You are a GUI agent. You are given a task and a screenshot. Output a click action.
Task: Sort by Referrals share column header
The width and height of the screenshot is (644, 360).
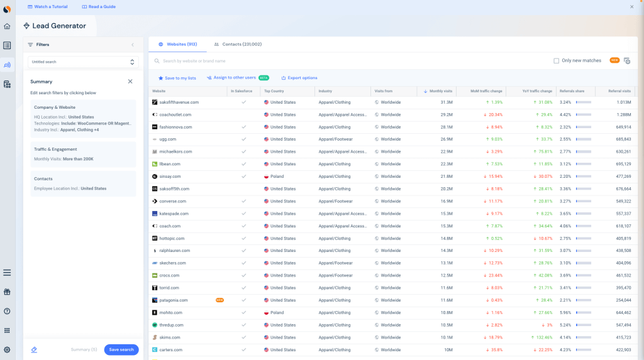click(572, 91)
